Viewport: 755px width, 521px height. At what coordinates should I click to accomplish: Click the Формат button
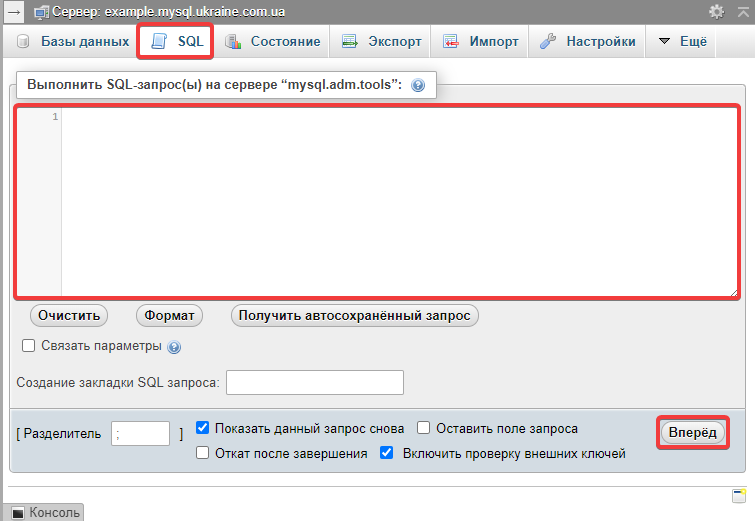click(169, 316)
